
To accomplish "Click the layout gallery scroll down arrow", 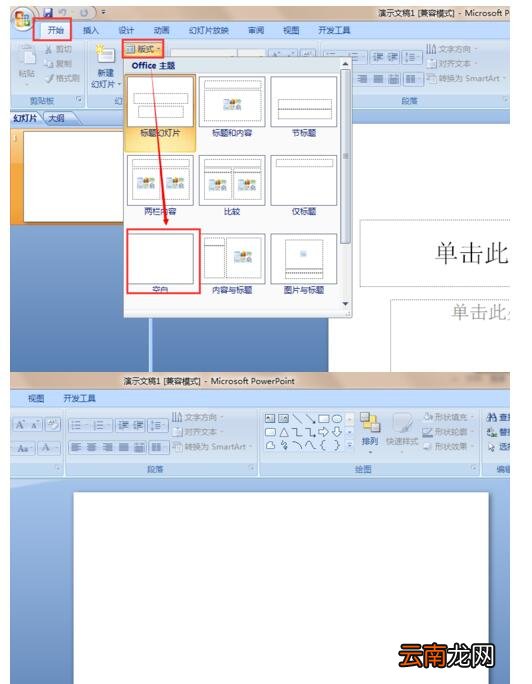I will click(x=345, y=304).
